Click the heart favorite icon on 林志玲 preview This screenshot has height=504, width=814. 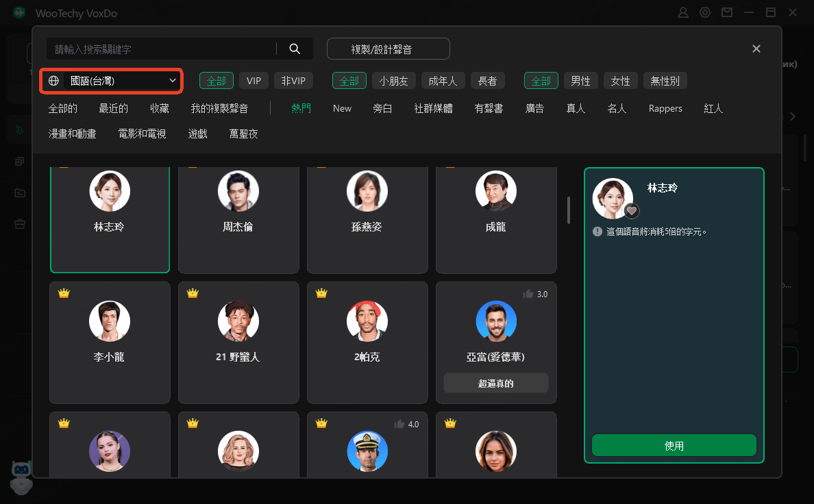point(631,211)
